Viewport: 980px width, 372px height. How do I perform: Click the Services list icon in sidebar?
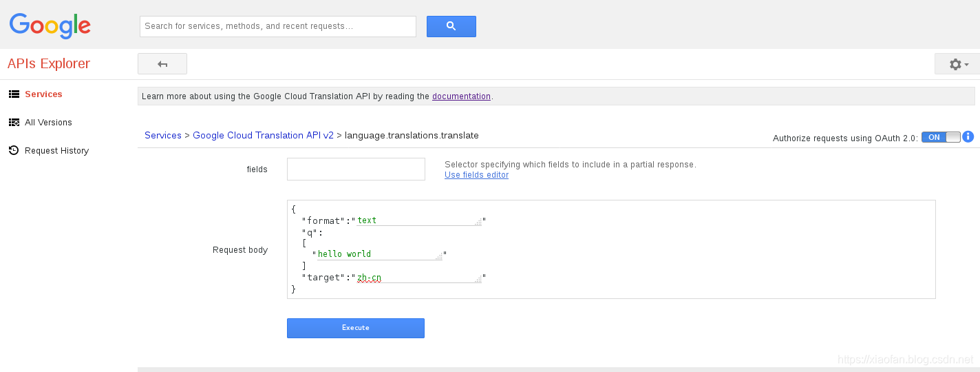(x=14, y=94)
